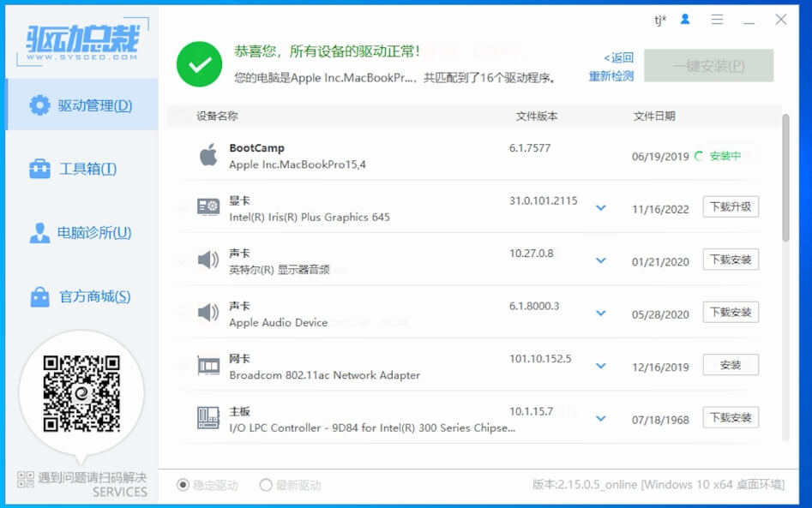Click the tj* username text
The width and height of the screenshot is (812, 508).
[660, 21]
